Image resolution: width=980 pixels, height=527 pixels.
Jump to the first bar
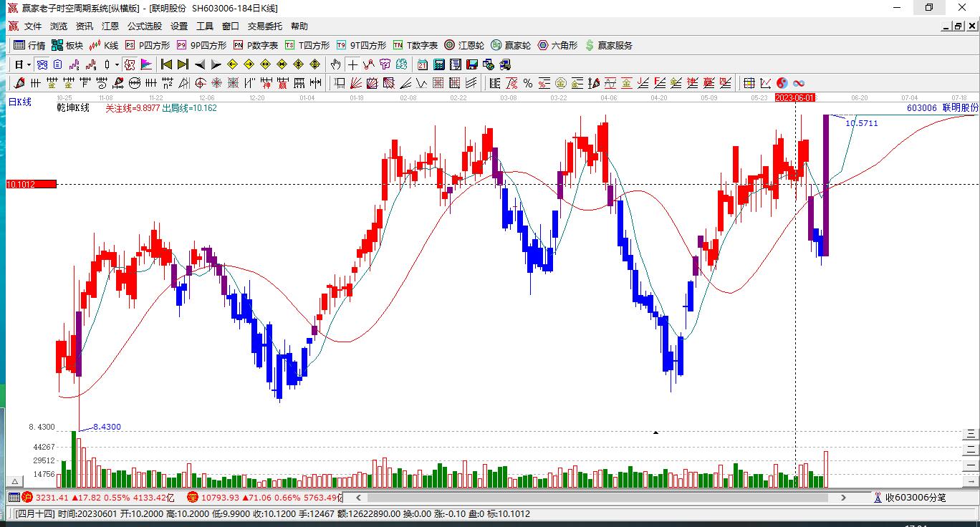[x=167, y=64]
